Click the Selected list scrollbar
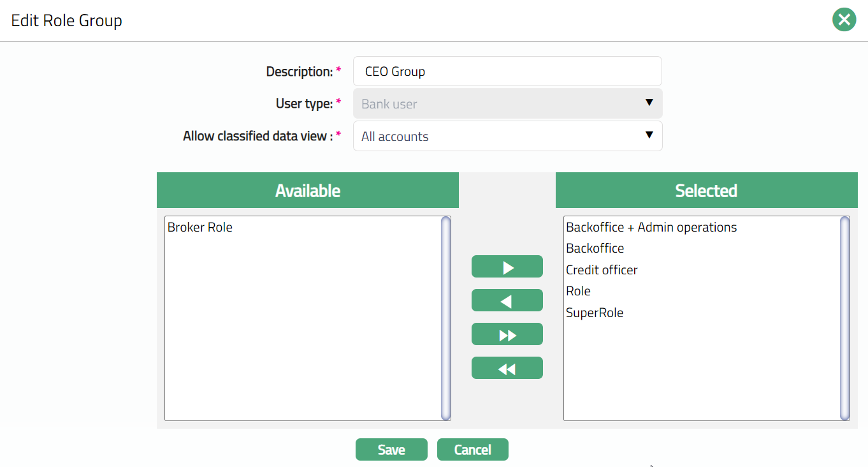Image resolution: width=868 pixels, height=467 pixels. 844,318
